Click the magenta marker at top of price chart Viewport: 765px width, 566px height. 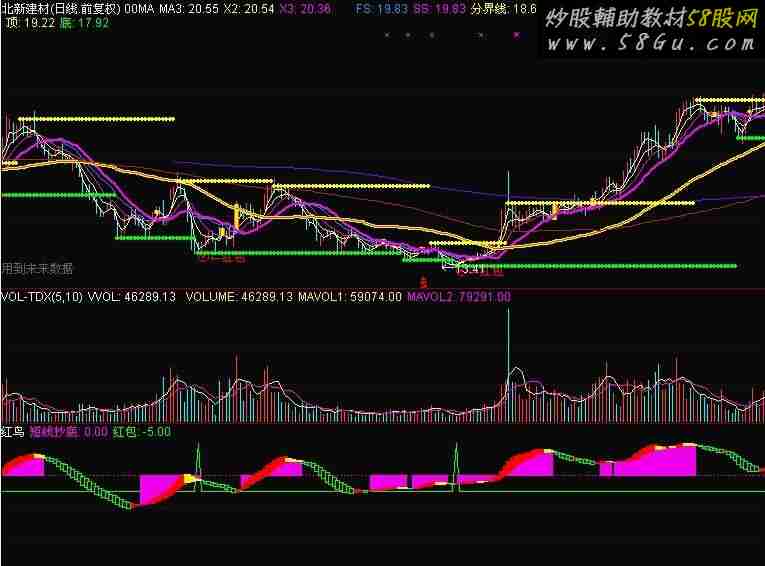tap(517, 35)
